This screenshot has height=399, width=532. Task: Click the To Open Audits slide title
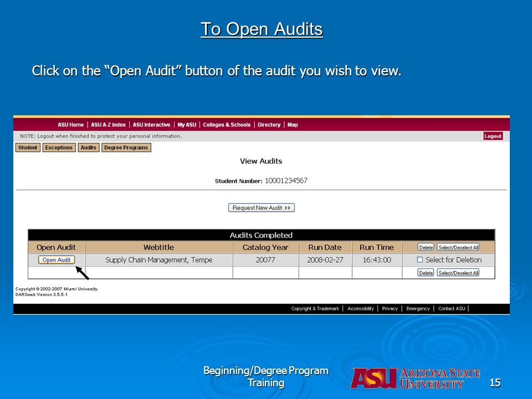[262, 29]
